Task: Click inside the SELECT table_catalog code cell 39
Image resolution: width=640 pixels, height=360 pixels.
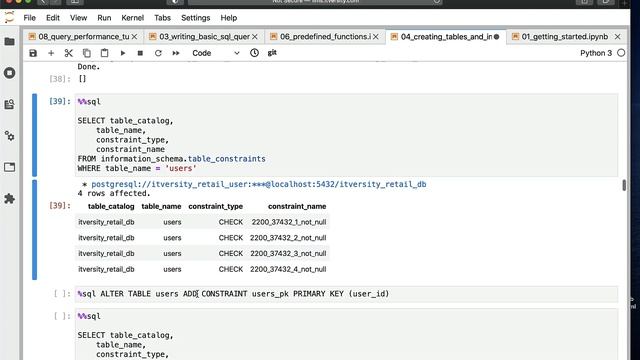Action: tap(346, 135)
